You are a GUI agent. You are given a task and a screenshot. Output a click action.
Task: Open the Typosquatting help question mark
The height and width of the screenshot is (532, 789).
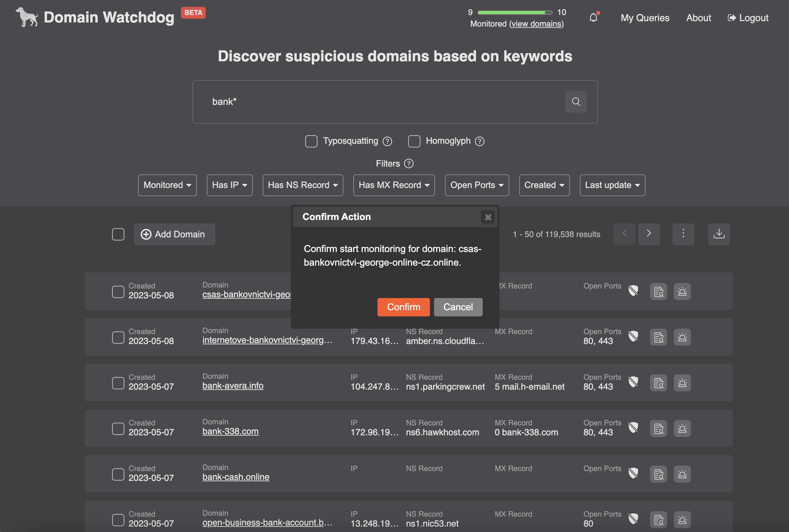(387, 141)
